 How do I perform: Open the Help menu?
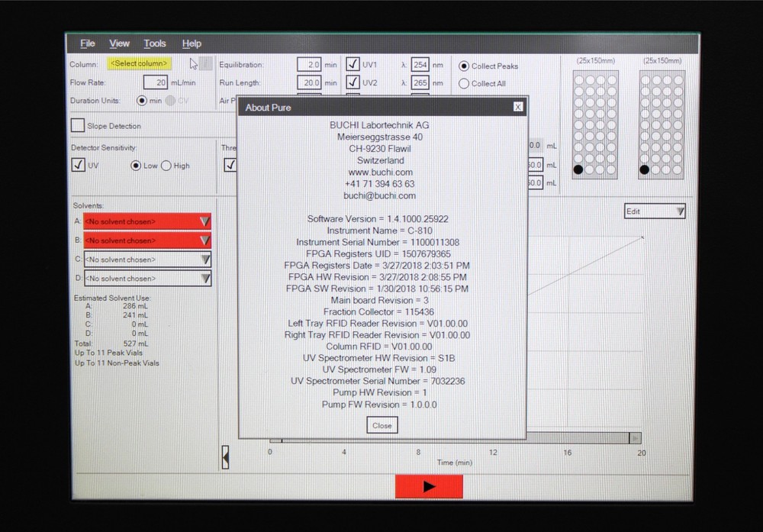[x=192, y=44]
